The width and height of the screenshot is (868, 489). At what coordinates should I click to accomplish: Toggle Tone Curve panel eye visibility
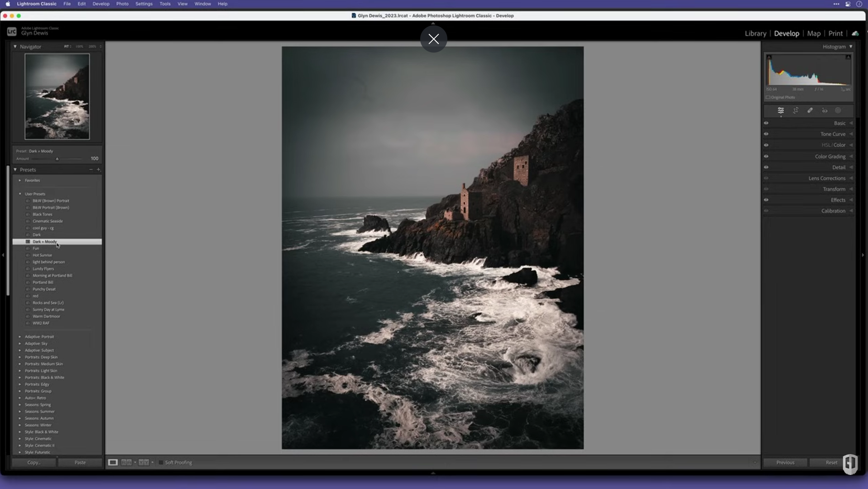click(x=766, y=134)
